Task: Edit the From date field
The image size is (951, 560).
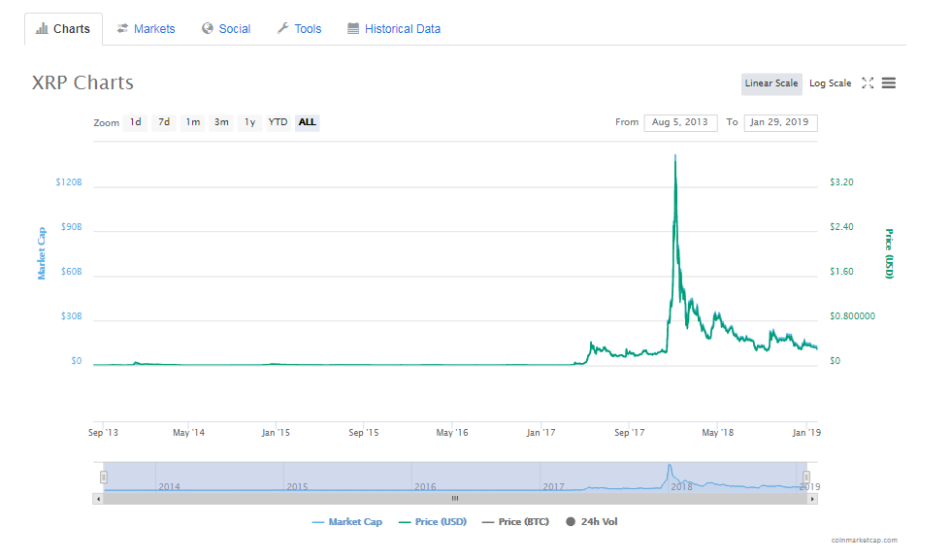Action: [x=680, y=122]
